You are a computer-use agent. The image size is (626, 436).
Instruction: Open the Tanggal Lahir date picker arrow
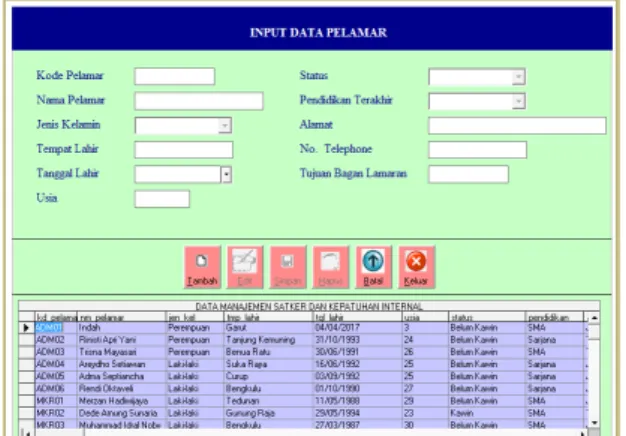[x=226, y=174]
